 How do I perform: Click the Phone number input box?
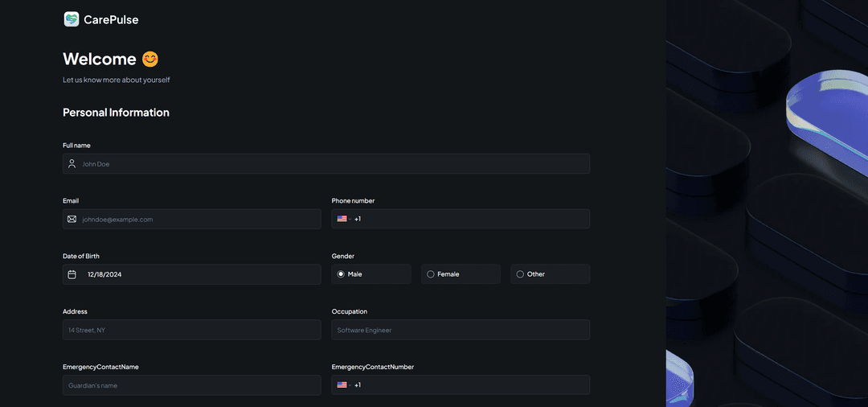461,219
